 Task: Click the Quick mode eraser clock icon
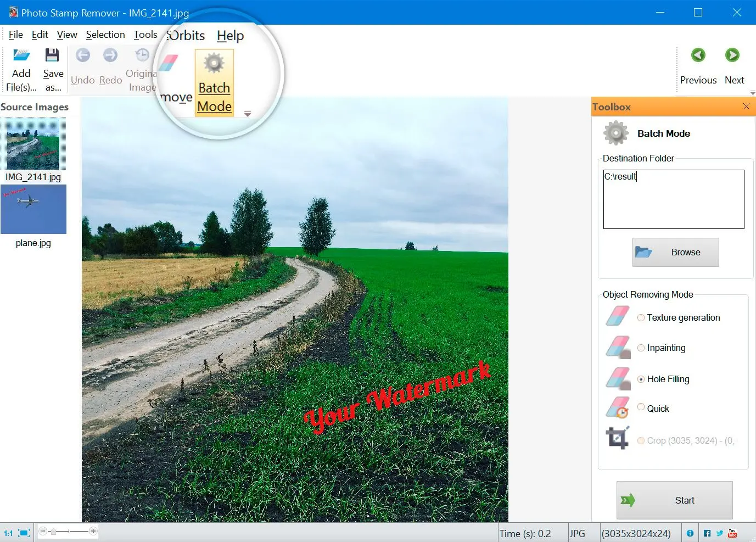(x=618, y=408)
